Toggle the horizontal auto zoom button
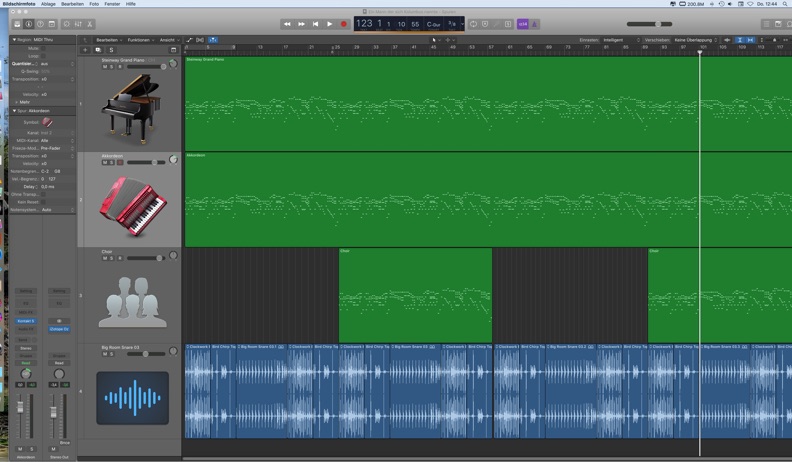This screenshot has width=792, height=462. [750, 40]
